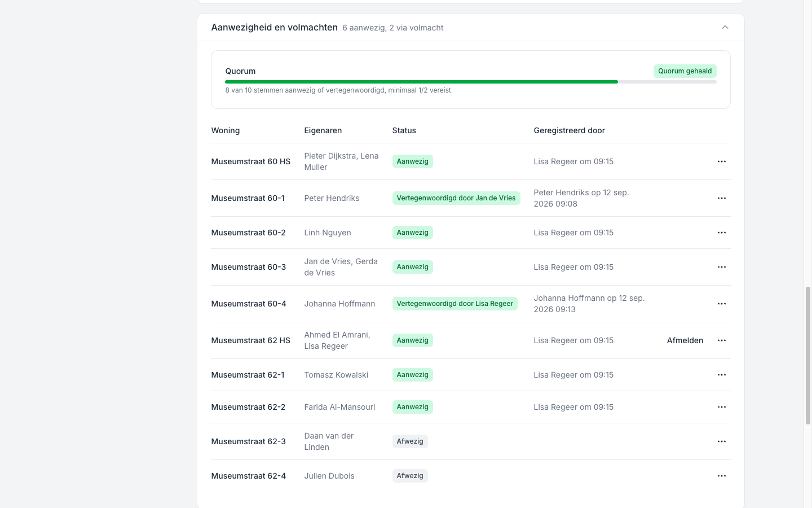Open more options for Museumstraat 60 HS
The height and width of the screenshot is (508, 812).
[721, 161]
